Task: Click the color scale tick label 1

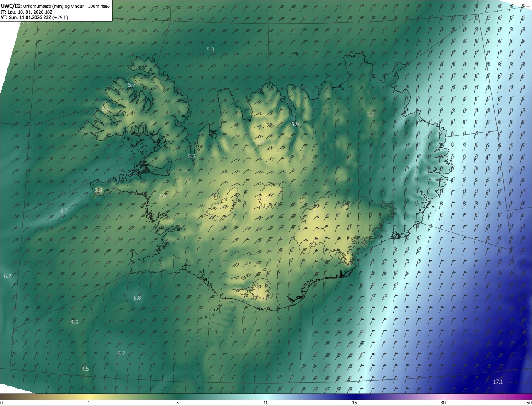Action: [89, 403]
